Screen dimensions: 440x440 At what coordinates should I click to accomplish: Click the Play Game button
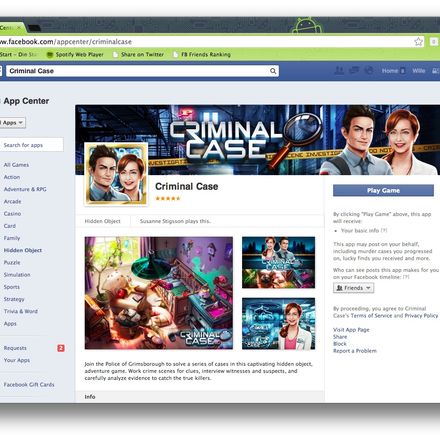[383, 190]
